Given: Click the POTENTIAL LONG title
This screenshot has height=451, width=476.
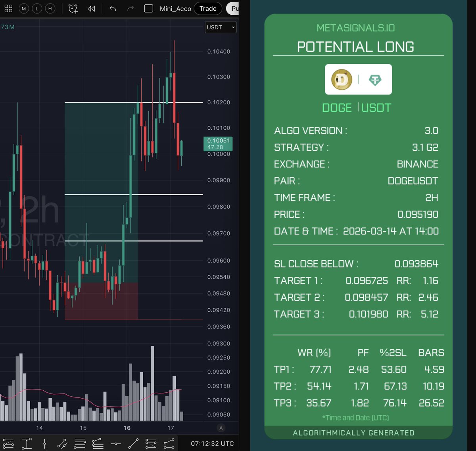Looking at the screenshot, I should tap(355, 47).
